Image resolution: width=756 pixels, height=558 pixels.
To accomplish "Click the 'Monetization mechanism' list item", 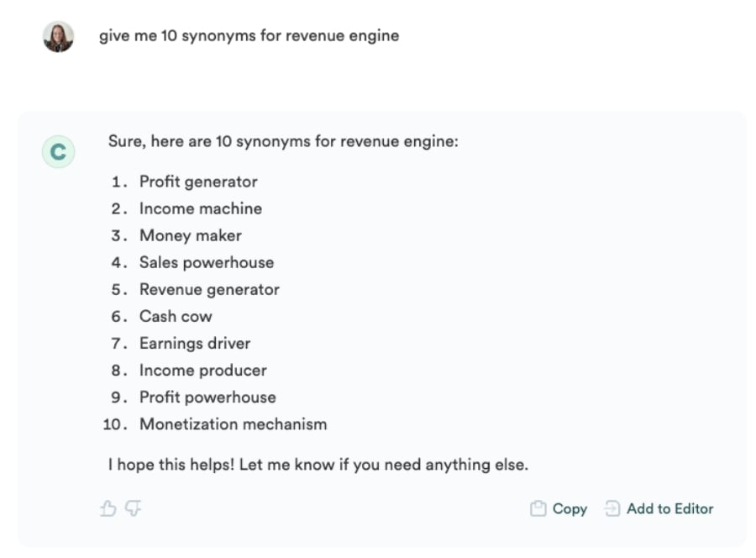I will coord(233,424).
